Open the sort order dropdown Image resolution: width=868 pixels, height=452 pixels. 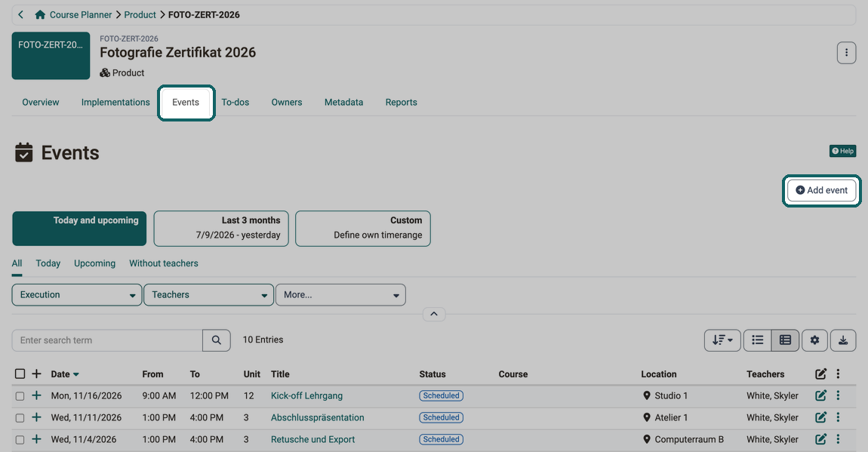point(722,340)
